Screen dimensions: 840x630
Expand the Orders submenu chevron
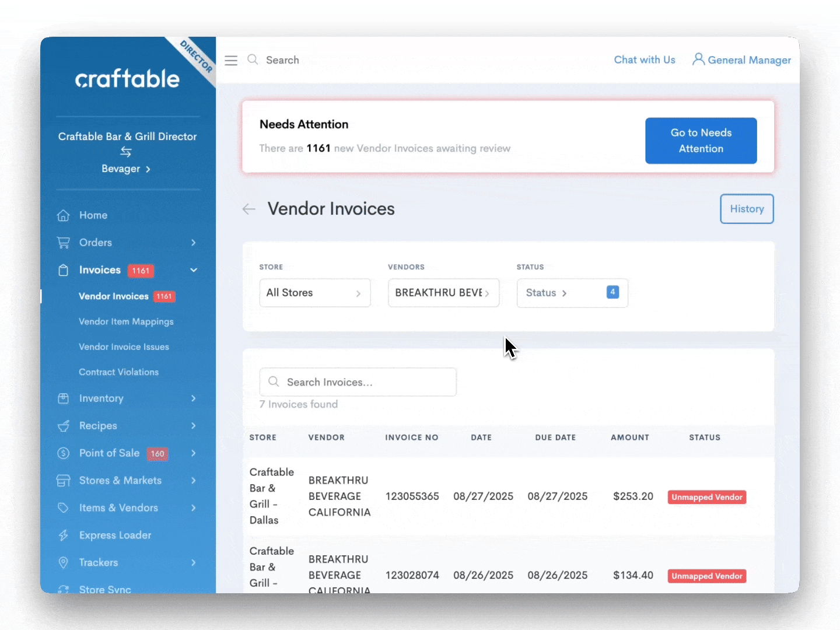(x=194, y=243)
